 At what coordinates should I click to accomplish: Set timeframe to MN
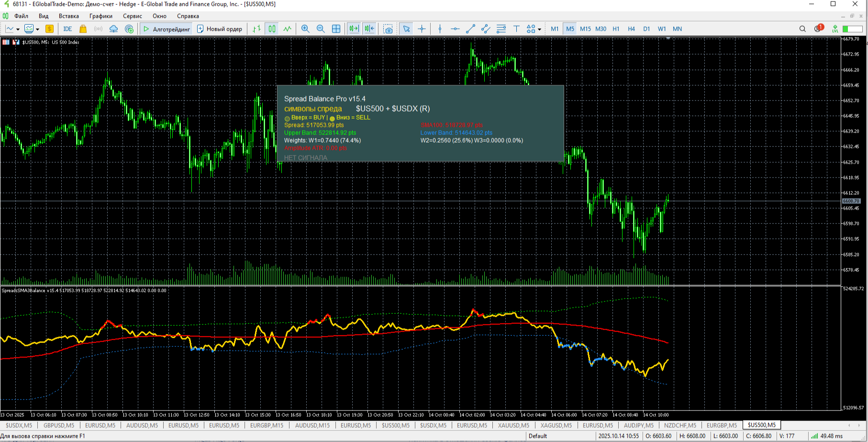point(677,29)
